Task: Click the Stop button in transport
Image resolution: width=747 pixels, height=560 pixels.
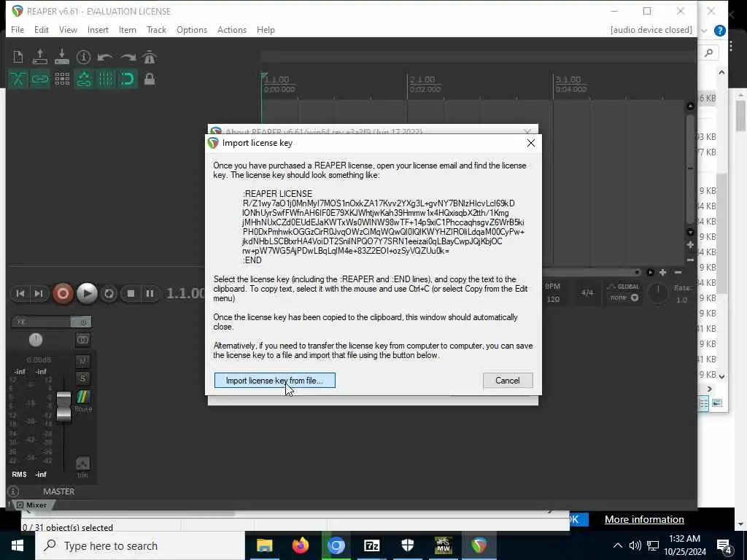Action: point(131,293)
